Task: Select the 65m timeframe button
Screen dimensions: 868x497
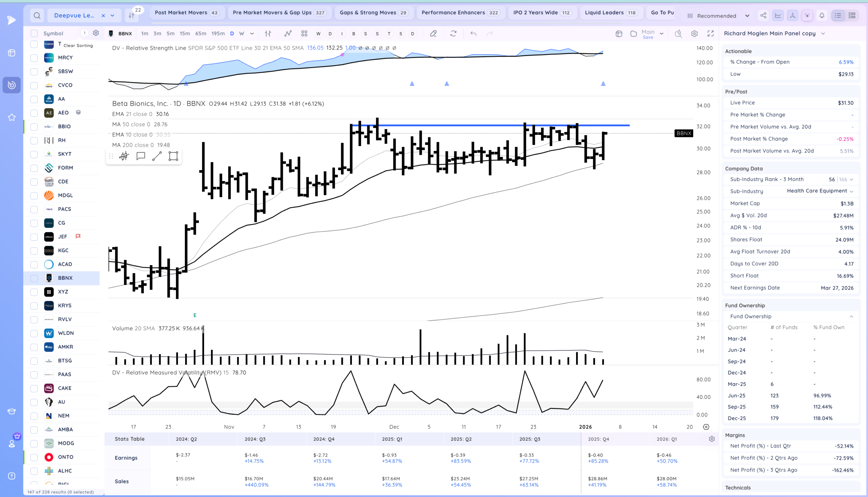Action: pos(201,34)
